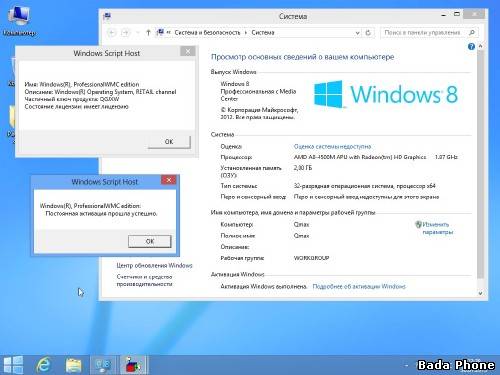Select the Control Panel taskbar icon
This screenshot has height=375, width=500.
coord(103,365)
